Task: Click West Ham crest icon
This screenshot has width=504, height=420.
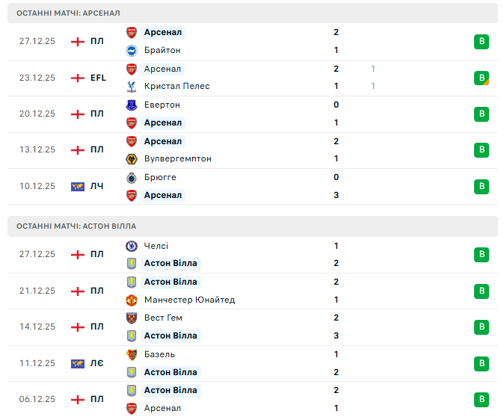Action: (132, 318)
